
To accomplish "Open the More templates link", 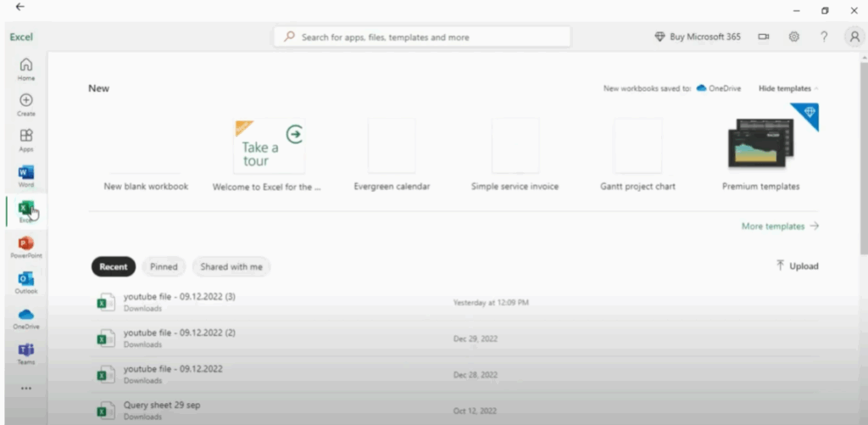I will pyautogui.click(x=773, y=226).
